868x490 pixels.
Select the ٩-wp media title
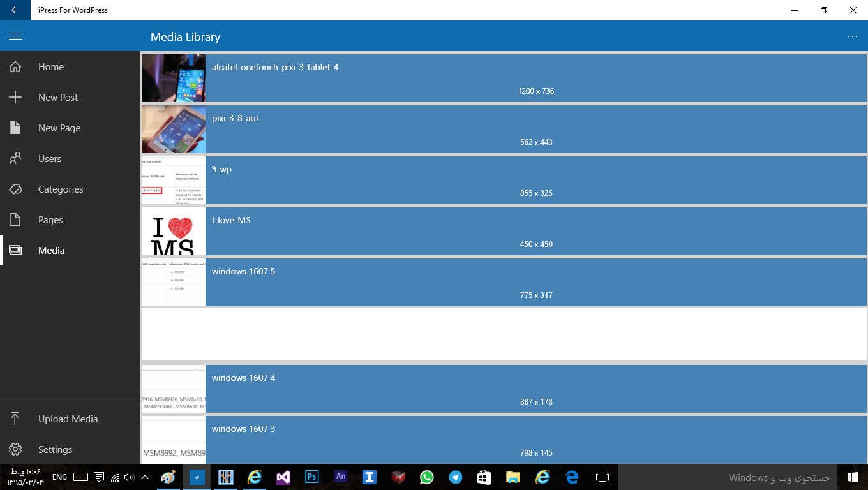click(221, 169)
